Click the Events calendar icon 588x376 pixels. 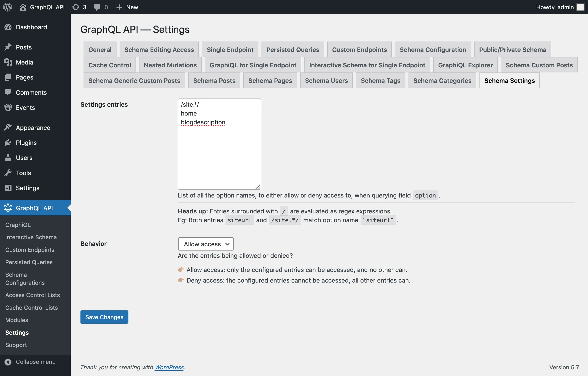pos(8,107)
